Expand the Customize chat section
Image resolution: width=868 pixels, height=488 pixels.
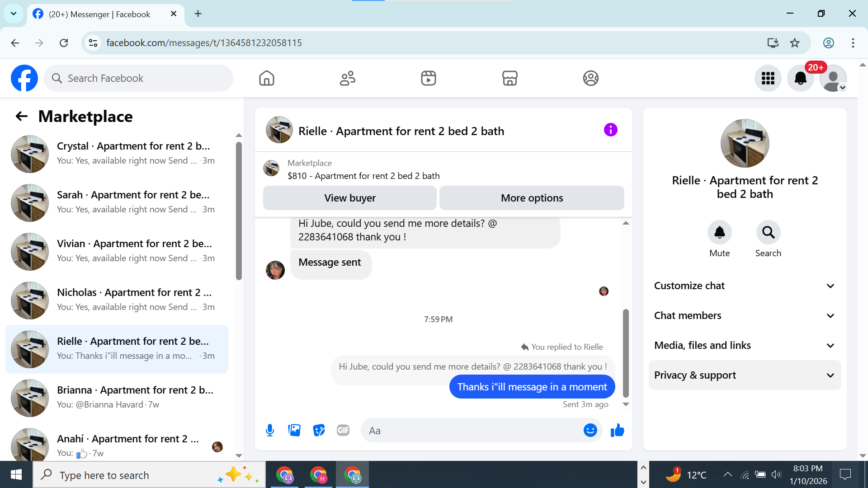[x=745, y=286]
